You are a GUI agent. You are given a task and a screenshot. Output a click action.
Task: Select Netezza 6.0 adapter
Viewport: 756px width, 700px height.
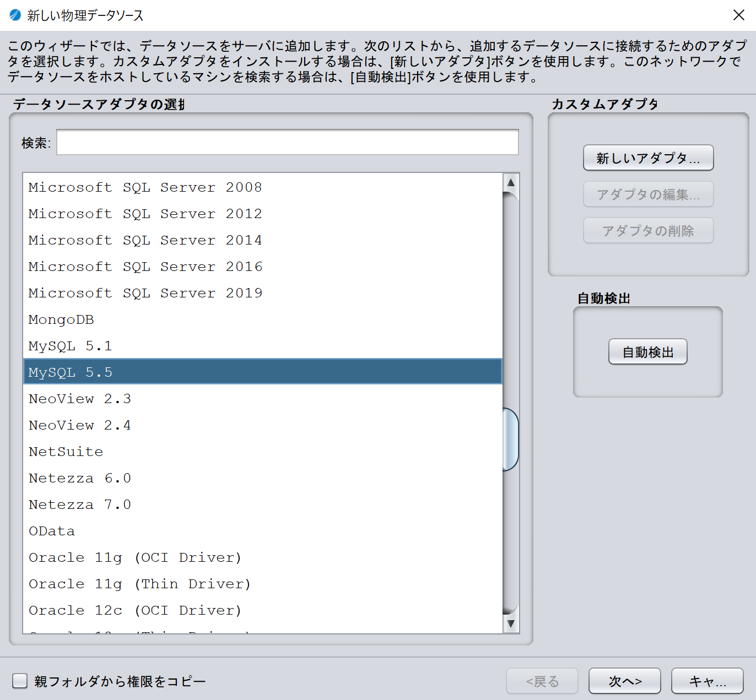tap(263, 478)
